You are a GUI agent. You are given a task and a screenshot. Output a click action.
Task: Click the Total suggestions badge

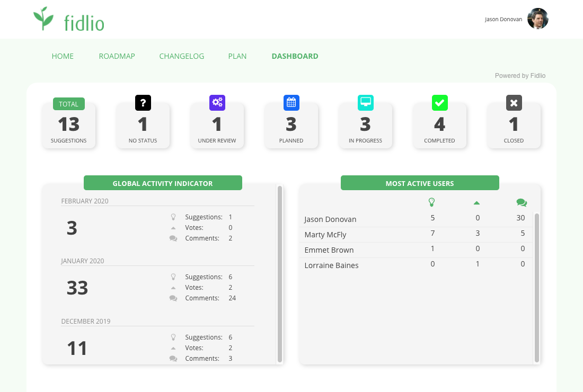point(69,104)
